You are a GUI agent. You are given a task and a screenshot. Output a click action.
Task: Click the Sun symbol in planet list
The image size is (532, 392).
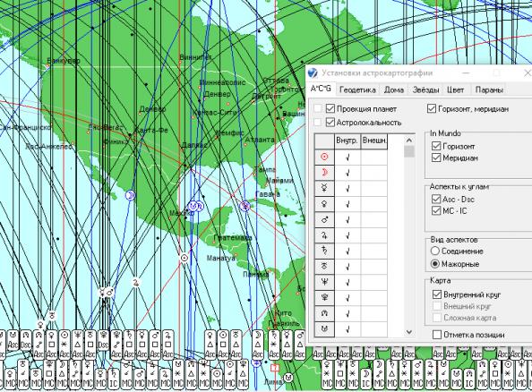coord(324,157)
